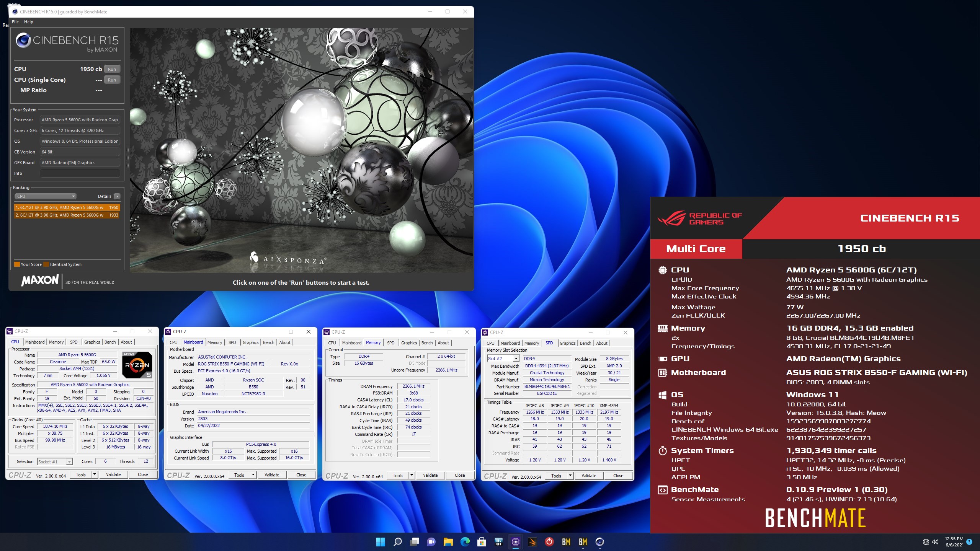The height and width of the screenshot is (551, 980).
Task: Click the red power icon in taskbar
Action: pos(549,542)
